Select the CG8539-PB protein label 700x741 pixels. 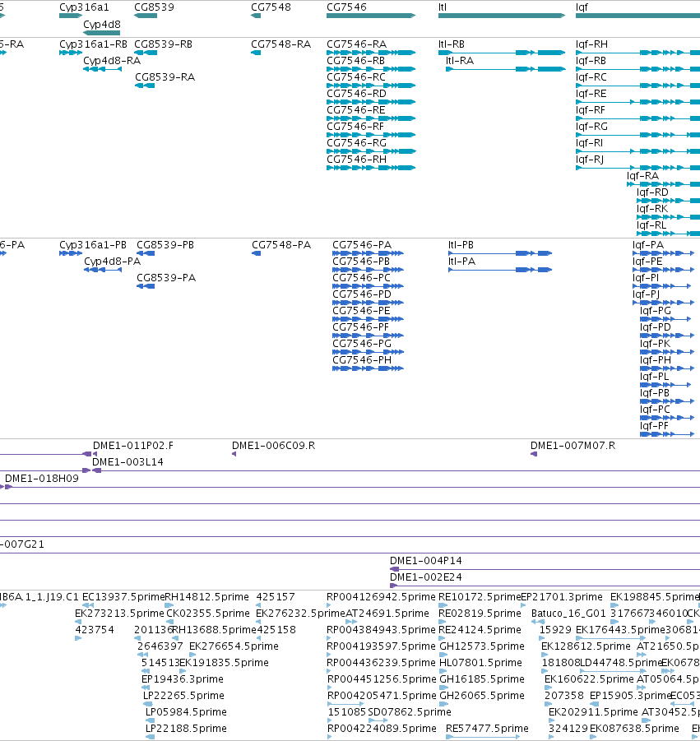tap(165, 245)
